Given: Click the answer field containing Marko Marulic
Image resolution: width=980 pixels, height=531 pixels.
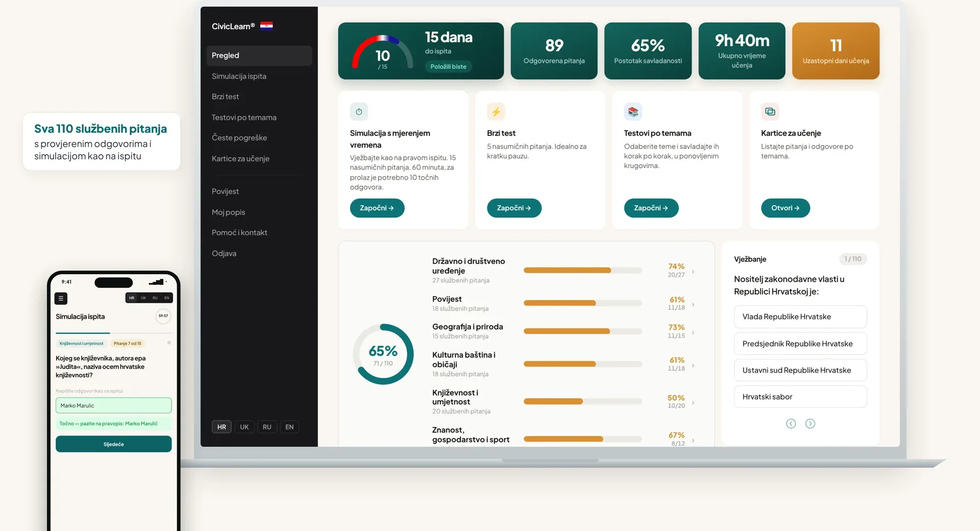Looking at the screenshot, I should coord(113,405).
